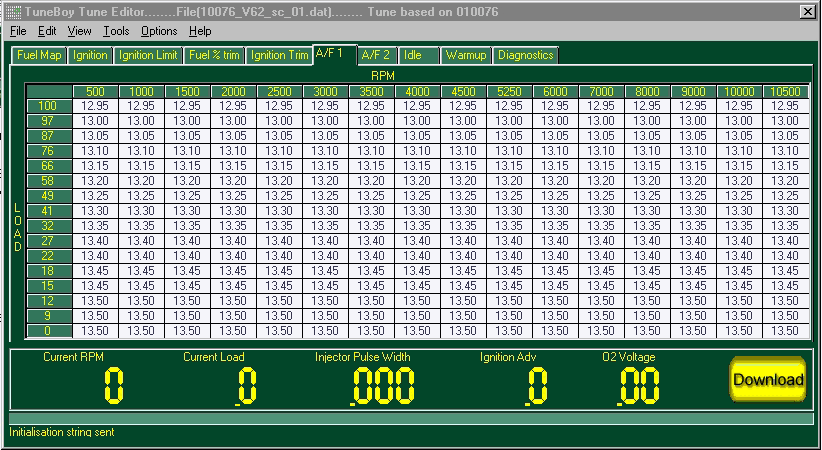Click cell at load 15, RPM 2500

[x=279, y=286]
